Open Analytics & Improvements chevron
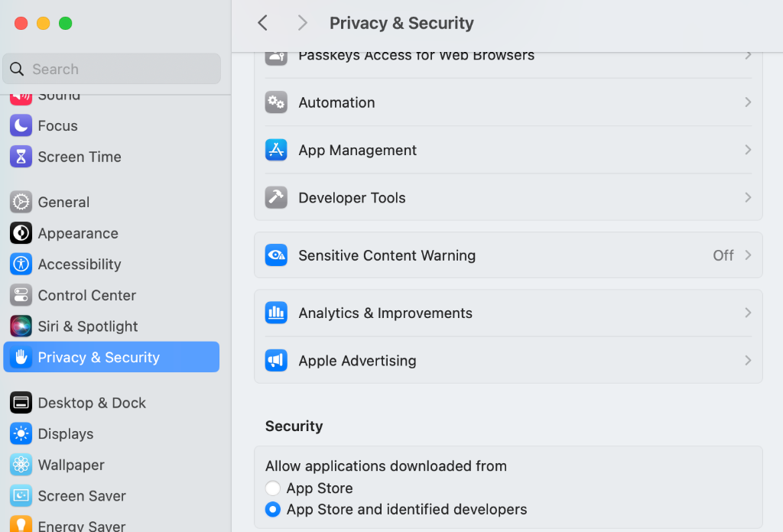 pyautogui.click(x=748, y=313)
